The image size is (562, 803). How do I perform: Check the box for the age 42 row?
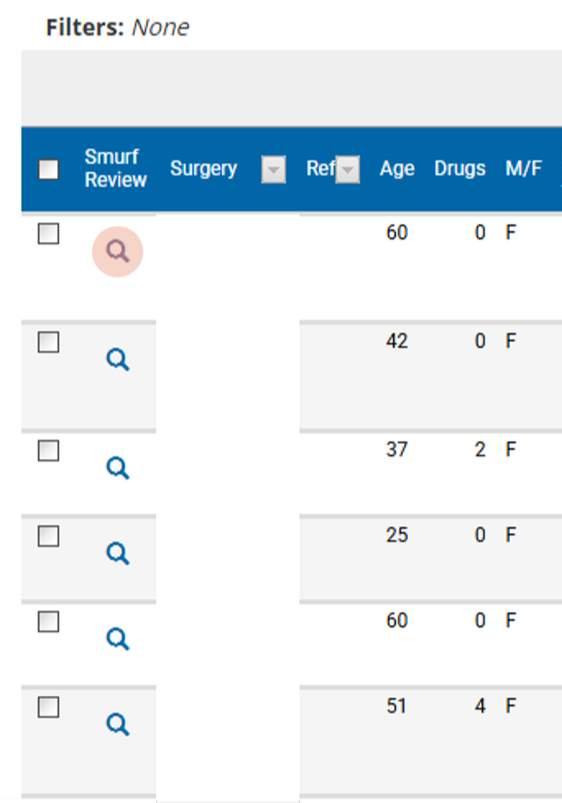coord(49,342)
